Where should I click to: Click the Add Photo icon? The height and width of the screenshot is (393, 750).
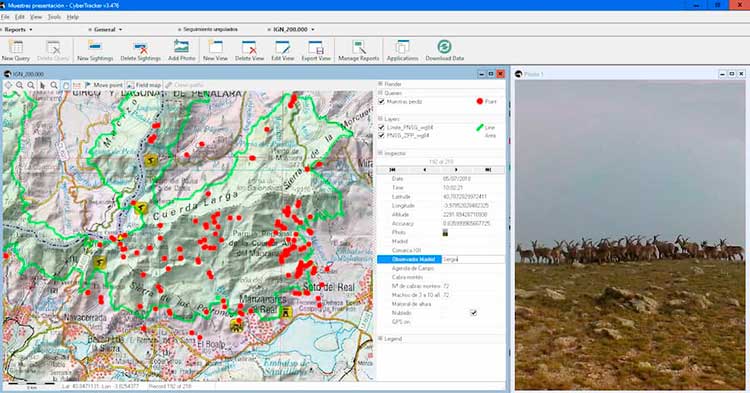182,47
